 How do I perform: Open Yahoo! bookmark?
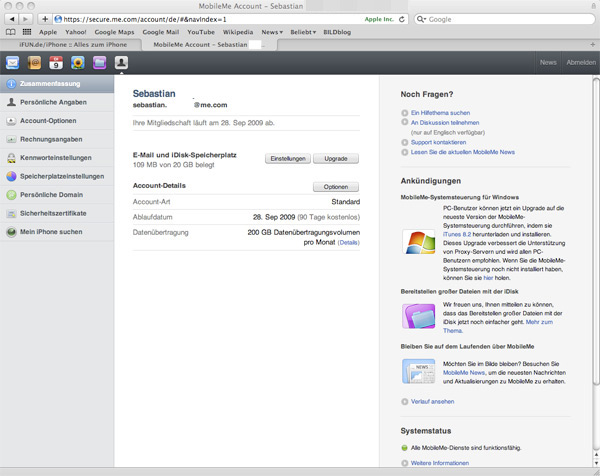[x=75, y=32]
